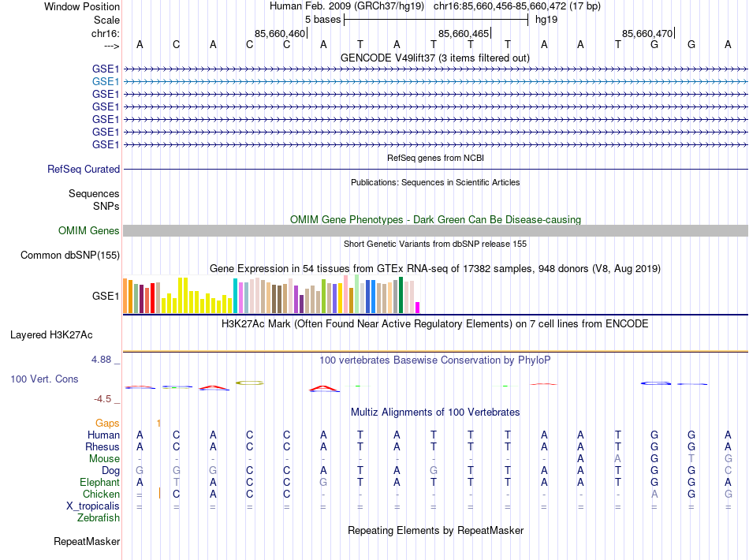Image resolution: width=749 pixels, height=560 pixels.
Task: Click the orange gap count 1 in Gaps row
Action: click(x=158, y=424)
